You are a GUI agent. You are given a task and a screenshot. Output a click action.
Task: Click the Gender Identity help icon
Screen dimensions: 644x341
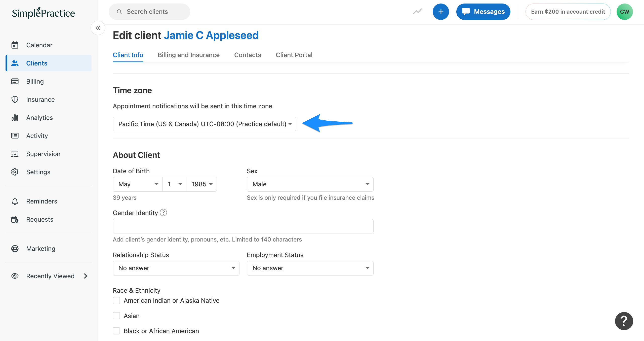[164, 213]
